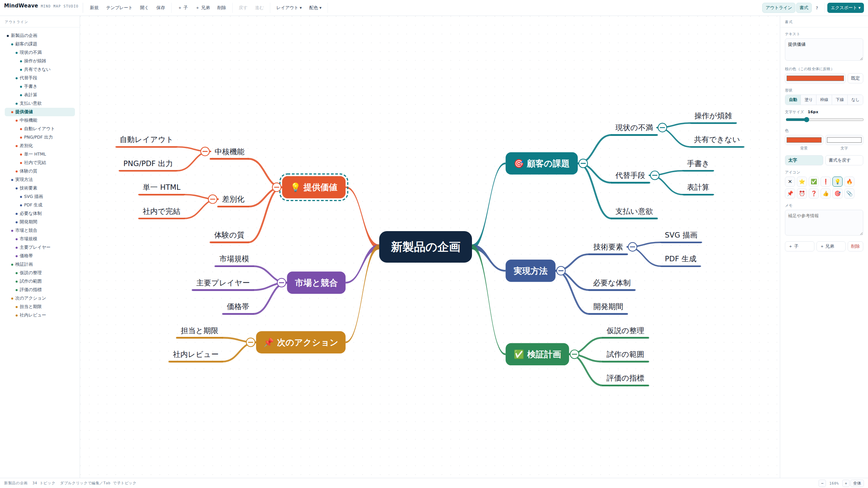
Task: Collapse the 技術要素 branch
Action: [632, 247]
